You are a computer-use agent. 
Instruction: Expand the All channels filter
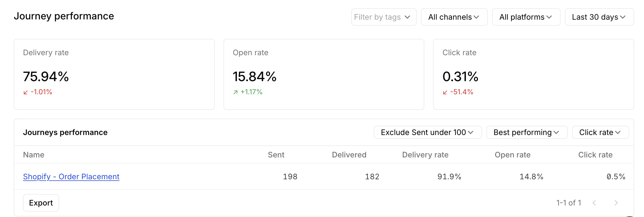454,17
